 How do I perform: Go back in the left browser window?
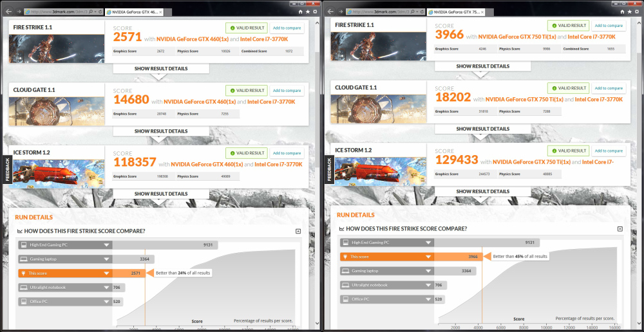(8, 12)
